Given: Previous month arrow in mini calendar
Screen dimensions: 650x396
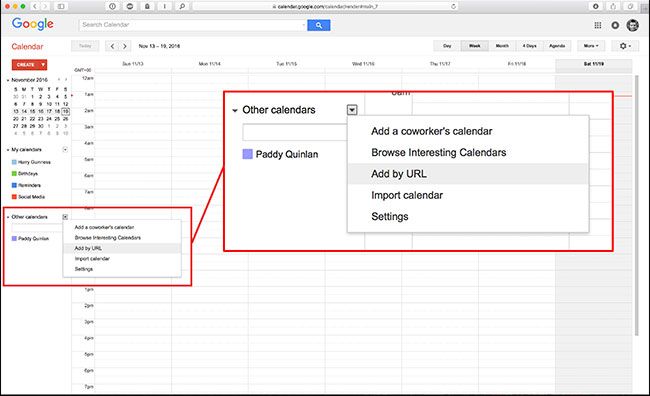Looking at the screenshot, I should 59,79.
